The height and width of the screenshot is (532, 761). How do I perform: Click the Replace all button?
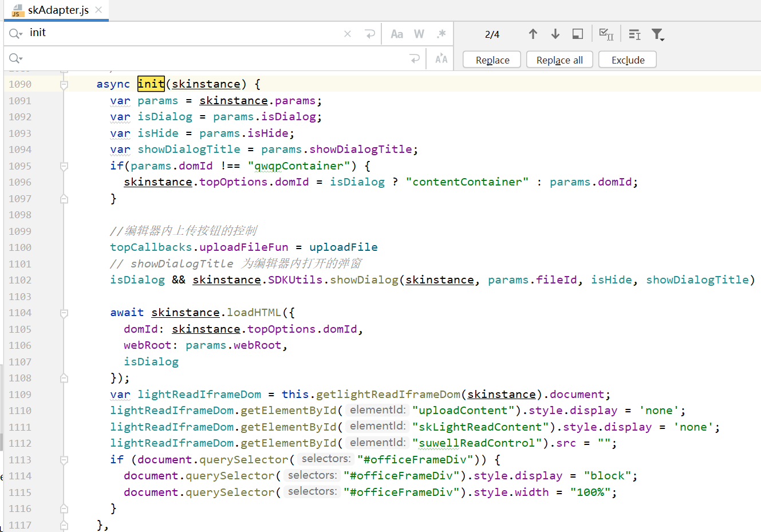(559, 60)
